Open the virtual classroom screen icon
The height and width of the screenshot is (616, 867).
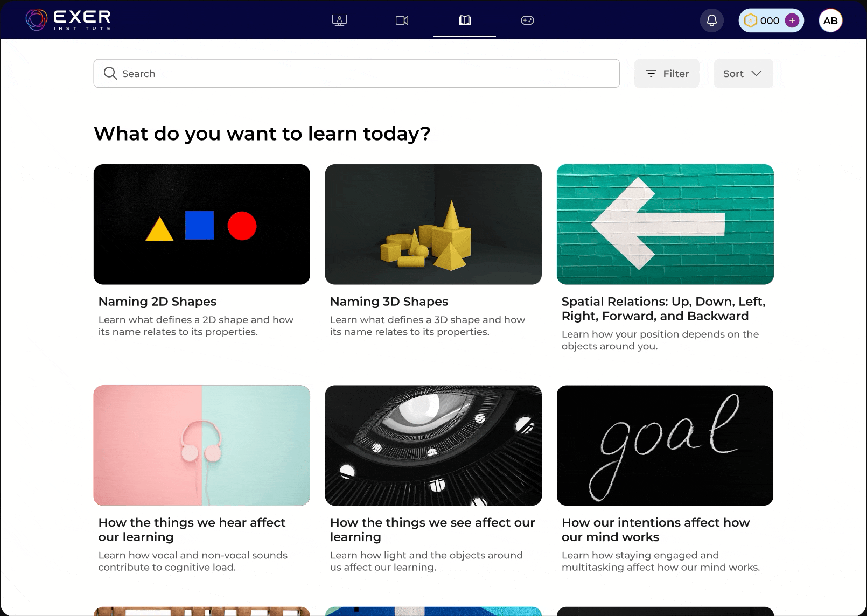pos(339,20)
